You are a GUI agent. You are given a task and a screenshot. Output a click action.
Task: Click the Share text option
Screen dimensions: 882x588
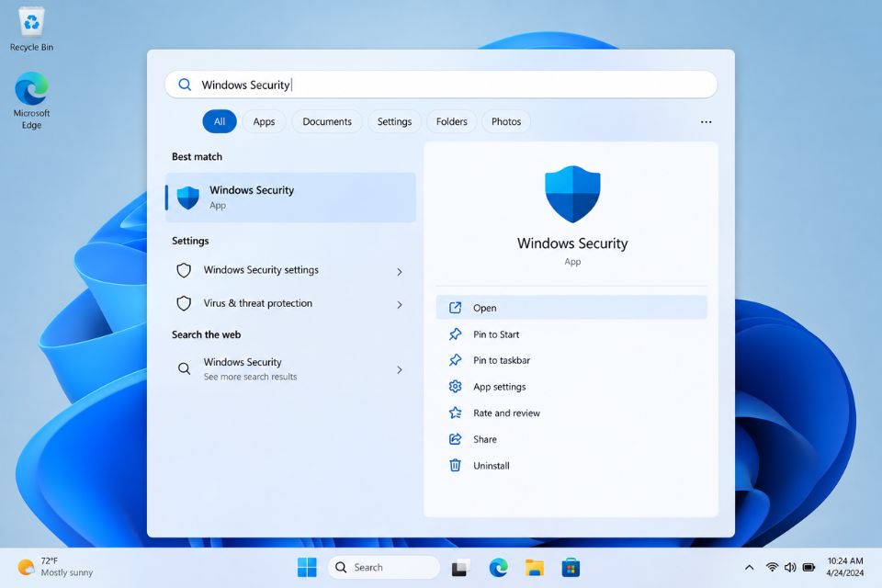pos(485,439)
